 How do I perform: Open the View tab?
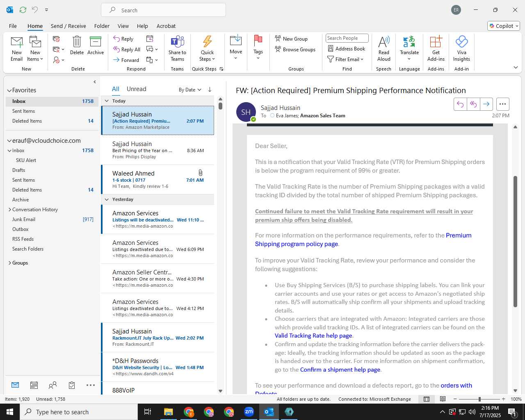click(123, 26)
